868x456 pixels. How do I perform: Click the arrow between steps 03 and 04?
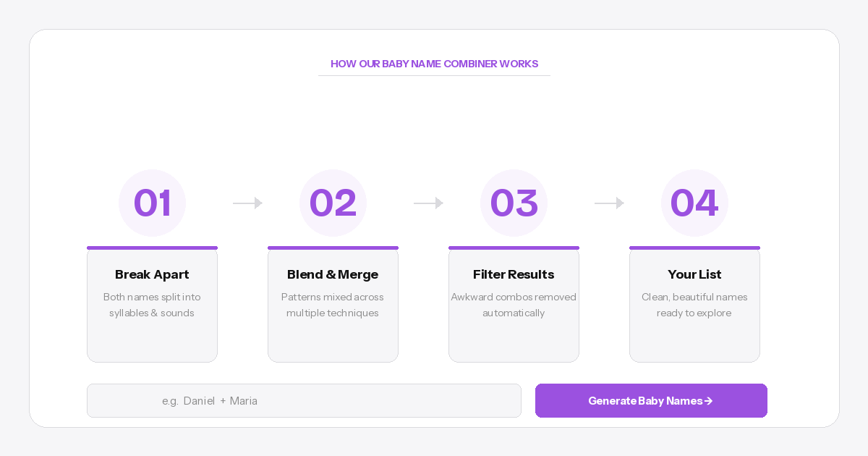pyautogui.click(x=609, y=203)
